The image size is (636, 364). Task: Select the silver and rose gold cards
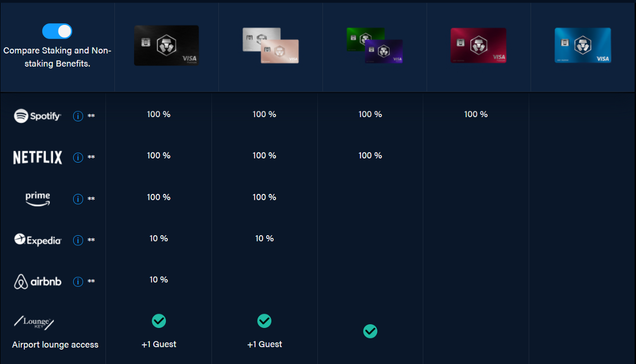tap(270, 46)
